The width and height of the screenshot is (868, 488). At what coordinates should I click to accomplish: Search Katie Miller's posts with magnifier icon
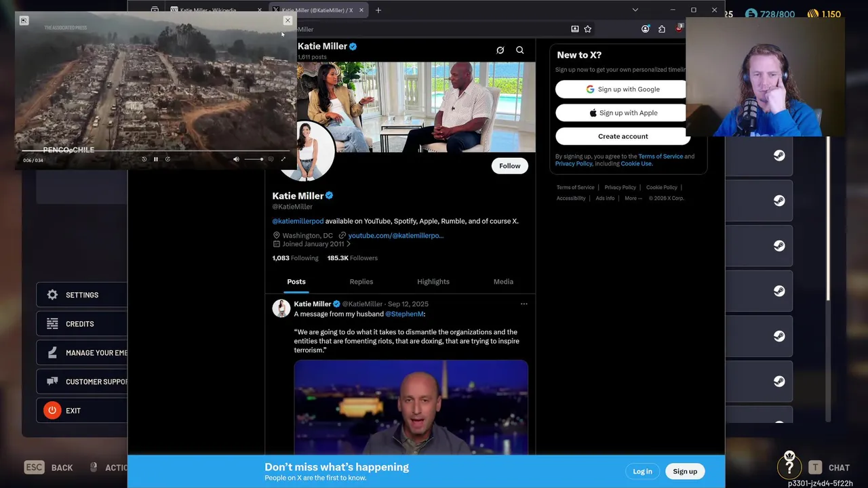(x=520, y=50)
